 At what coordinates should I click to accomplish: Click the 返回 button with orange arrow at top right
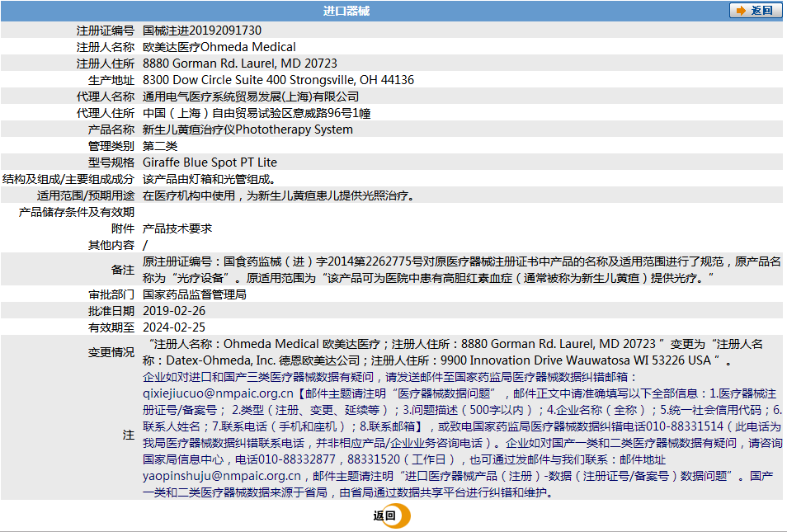(x=755, y=11)
